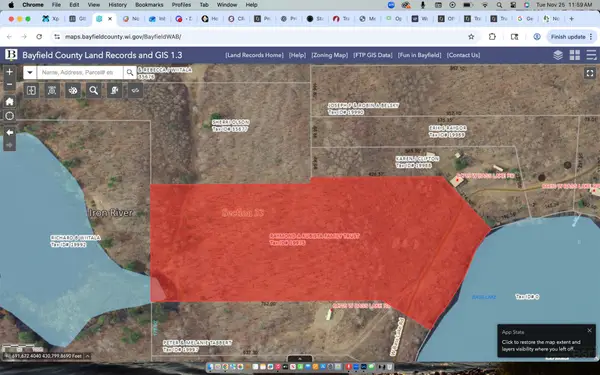
Task: Open the Layers stack icon in header
Action: pyautogui.click(x=558, y=55)
